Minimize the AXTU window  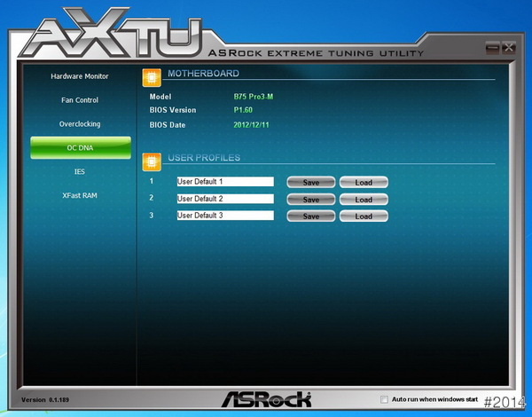pyautogui.click(x=492, y=48)
